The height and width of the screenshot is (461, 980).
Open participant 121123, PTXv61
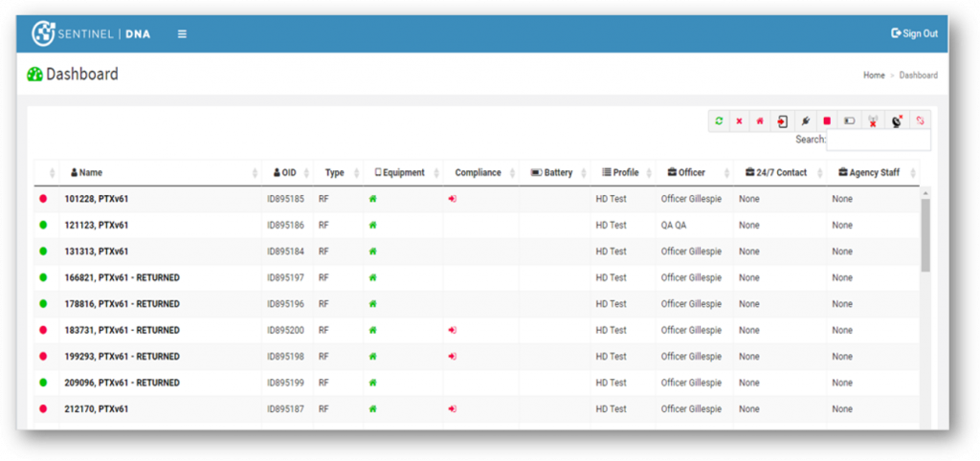97,225
